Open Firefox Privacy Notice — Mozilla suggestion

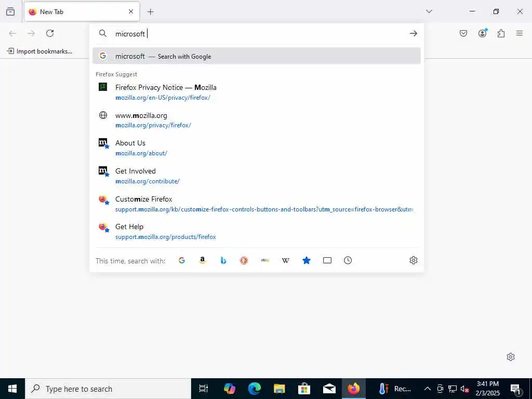tap(257, 92)
